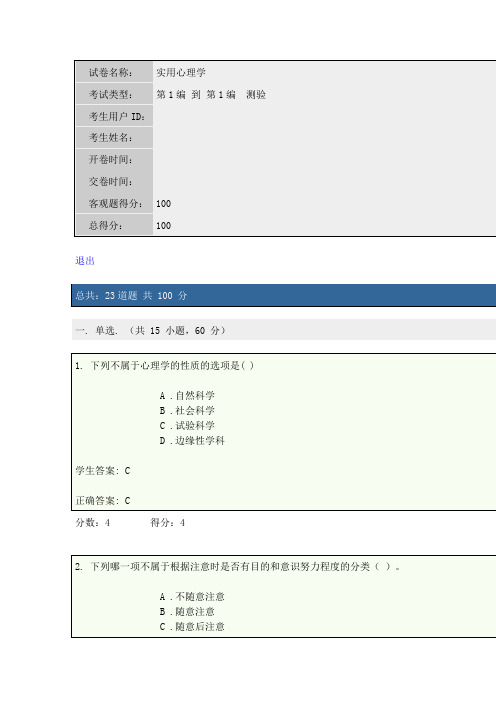Select option B 社会科学
This screenshot has height=702, width=496.
(x=187, y=411)
